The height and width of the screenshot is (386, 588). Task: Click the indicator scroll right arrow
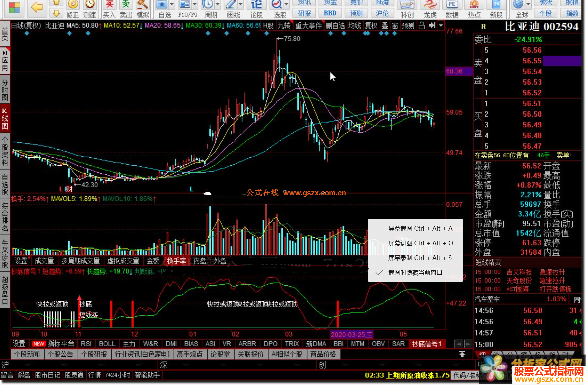(468, 344)
